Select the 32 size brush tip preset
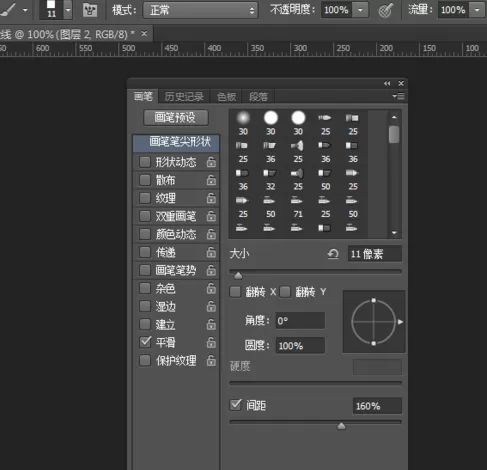The image size is (487, 470). [271, 179]
